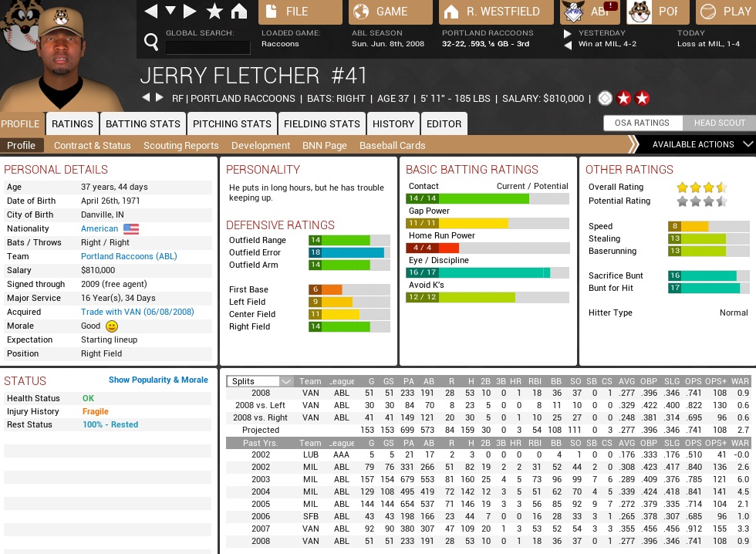Open the ABL league menu
Screen dimensions: 756x554
589,12
